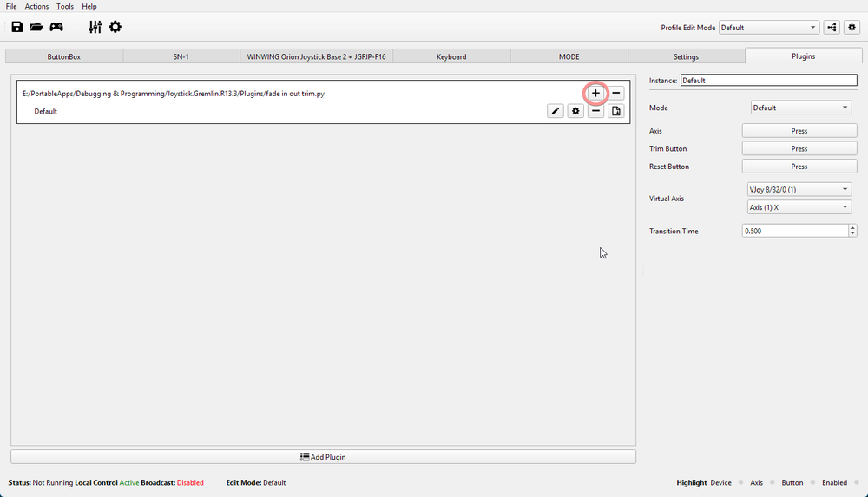Open mode management tree icon
This screenshot has height=497, width=868.
[832, 27]
